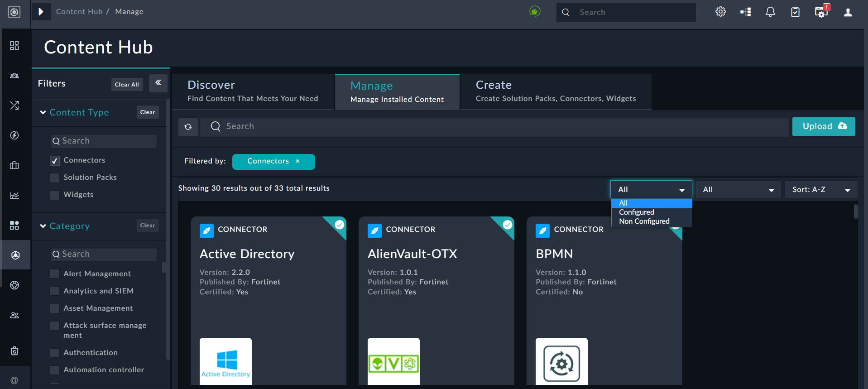
Task: Click the settings gear icon in header
Action: coord(720,12)
